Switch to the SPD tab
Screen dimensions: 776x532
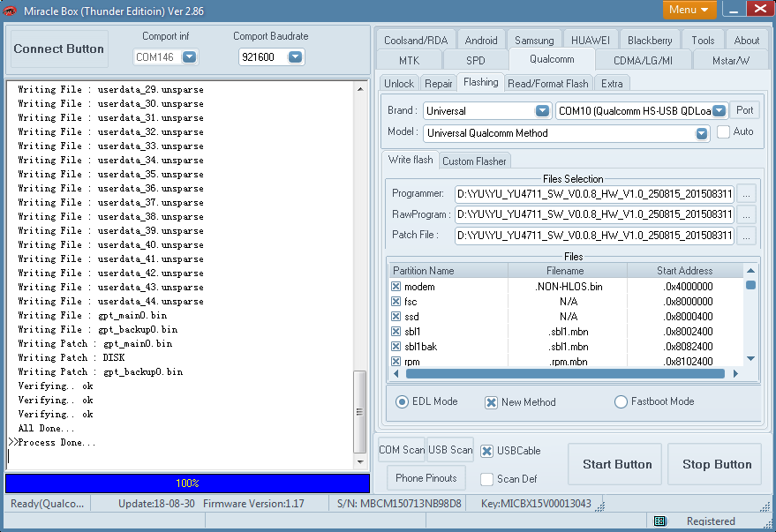tap(476, 60)
